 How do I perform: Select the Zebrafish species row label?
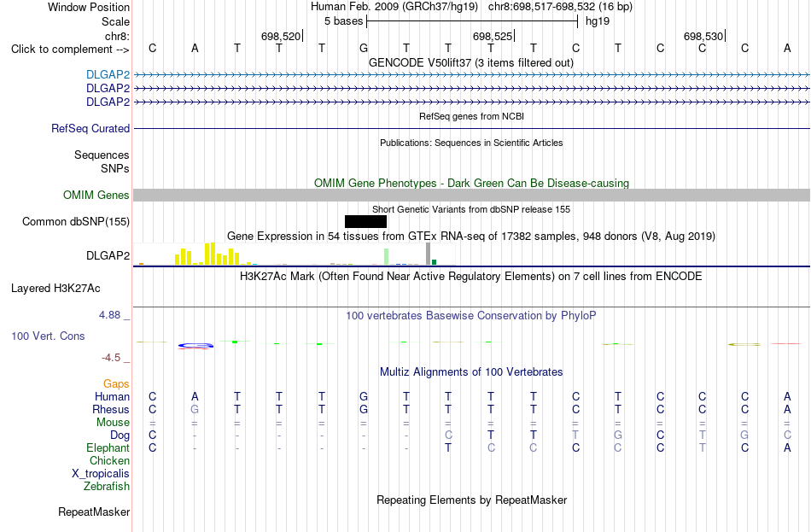107,487
